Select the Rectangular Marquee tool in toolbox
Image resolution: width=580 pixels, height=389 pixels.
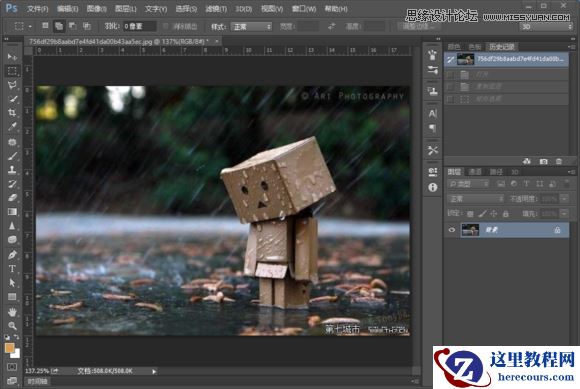(12, 71)
